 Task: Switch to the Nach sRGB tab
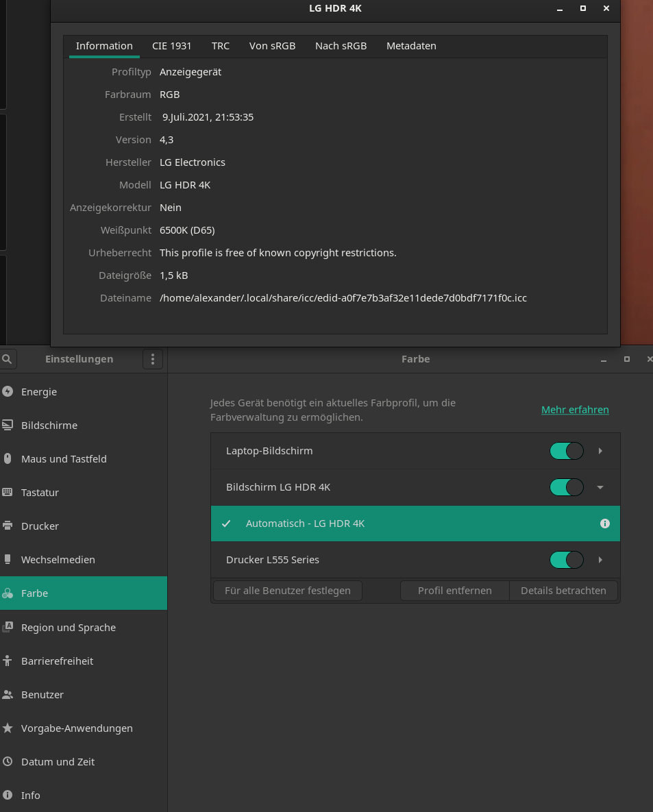[x=341, y=46]
